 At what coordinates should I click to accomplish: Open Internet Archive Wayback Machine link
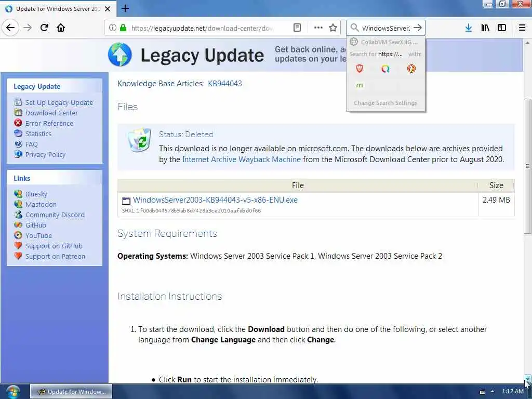242,159
